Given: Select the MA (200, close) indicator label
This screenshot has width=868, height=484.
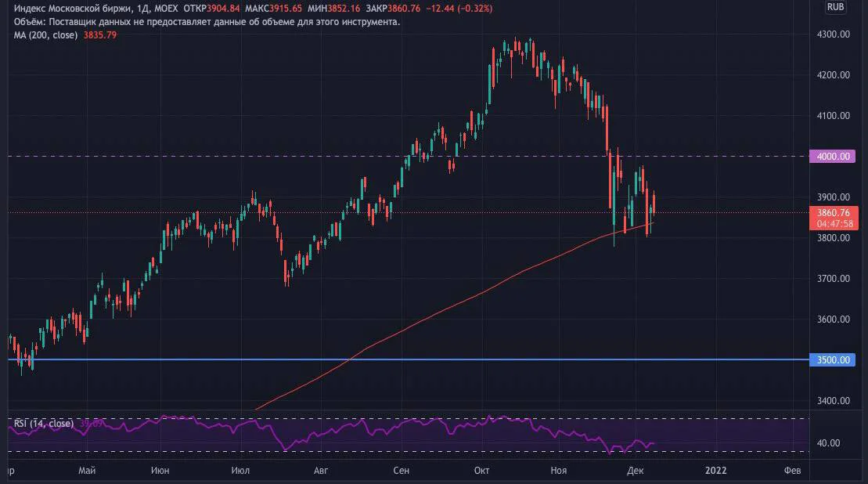Looking at the screenshot, I should (45, 35).
